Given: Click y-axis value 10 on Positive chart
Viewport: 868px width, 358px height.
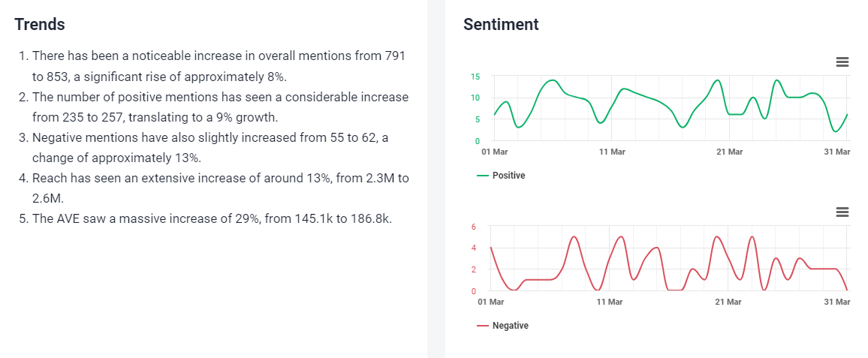Looking at the screenshot, I should coord(475,98).
